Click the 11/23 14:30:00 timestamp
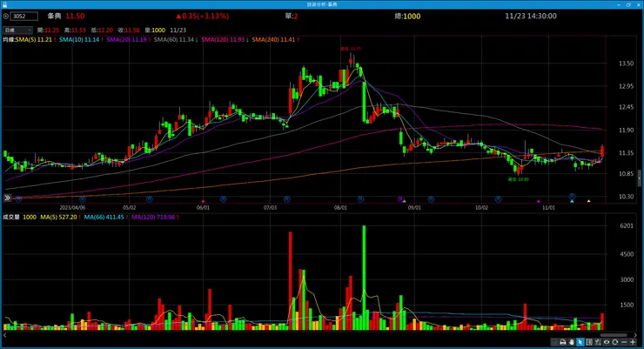 pyautogui.click(x=531, y=16)
